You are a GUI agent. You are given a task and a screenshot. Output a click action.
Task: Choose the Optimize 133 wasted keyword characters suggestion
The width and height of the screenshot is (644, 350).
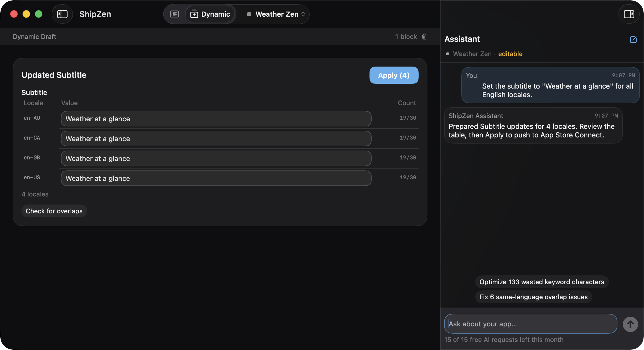542,282
